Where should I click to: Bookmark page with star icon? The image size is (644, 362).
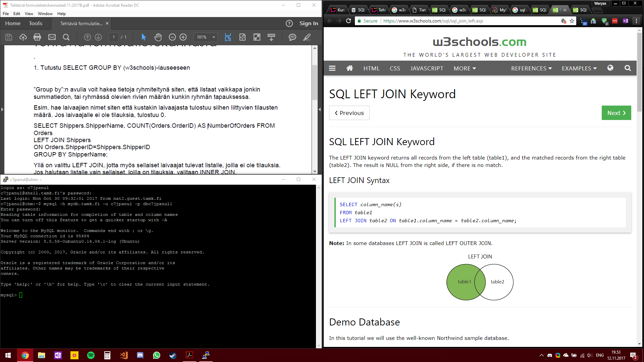coord(572,21)
